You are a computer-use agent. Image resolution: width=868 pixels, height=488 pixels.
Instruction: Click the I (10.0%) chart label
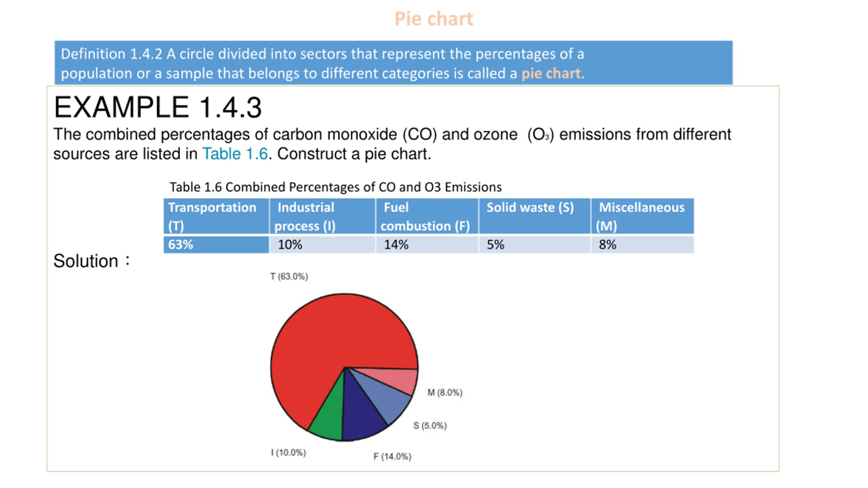288,453
